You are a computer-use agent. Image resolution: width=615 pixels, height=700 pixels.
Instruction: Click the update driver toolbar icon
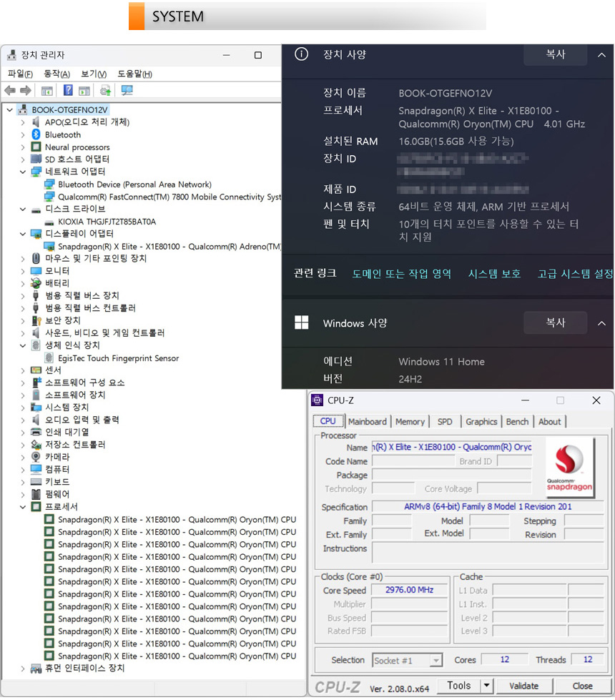[105, 91]
